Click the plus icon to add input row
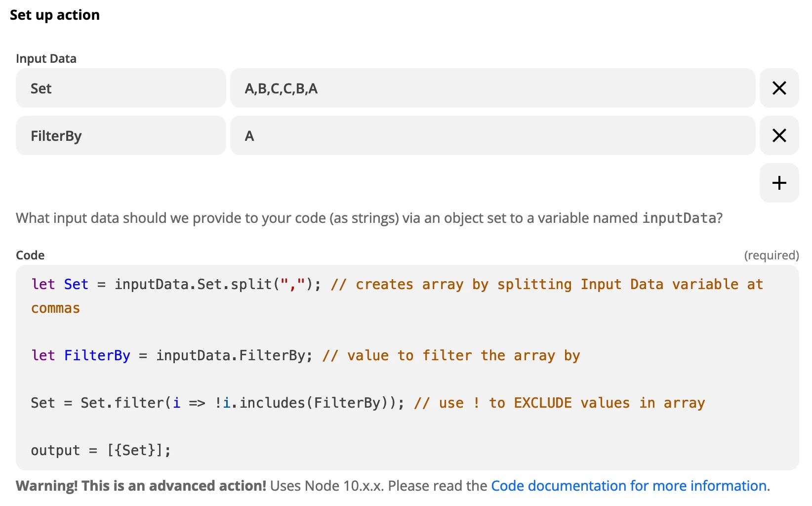 779,182
